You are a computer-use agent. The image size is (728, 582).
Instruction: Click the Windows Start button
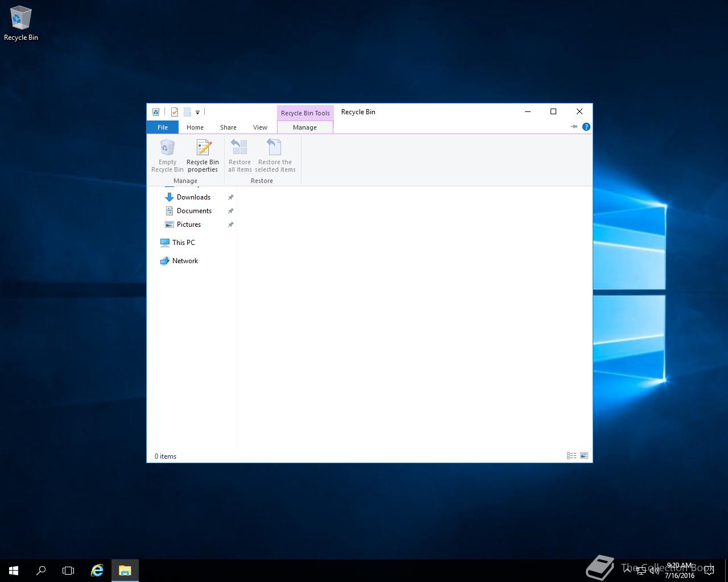[x=14, y=570]
